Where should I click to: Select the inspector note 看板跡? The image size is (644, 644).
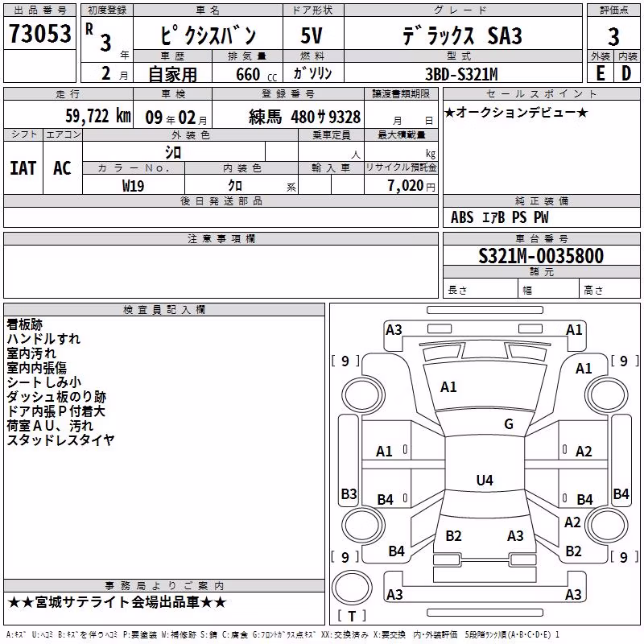pyautogui.click(x=25, y=324)
